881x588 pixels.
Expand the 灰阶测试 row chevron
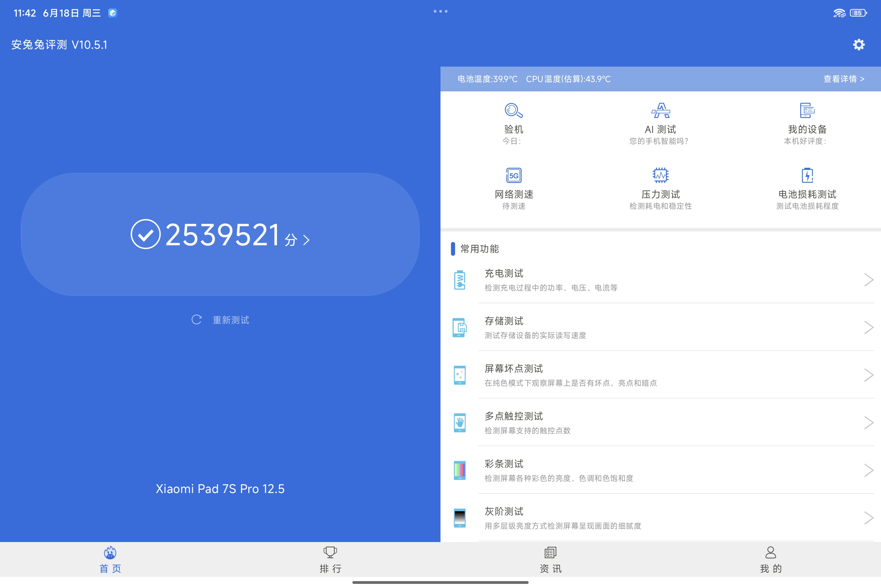(x=869, y=518)
